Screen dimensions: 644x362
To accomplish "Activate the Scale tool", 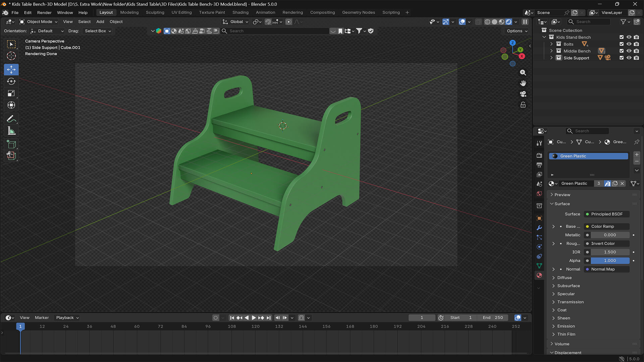I will pyautogui.click(x=11, y=94).
